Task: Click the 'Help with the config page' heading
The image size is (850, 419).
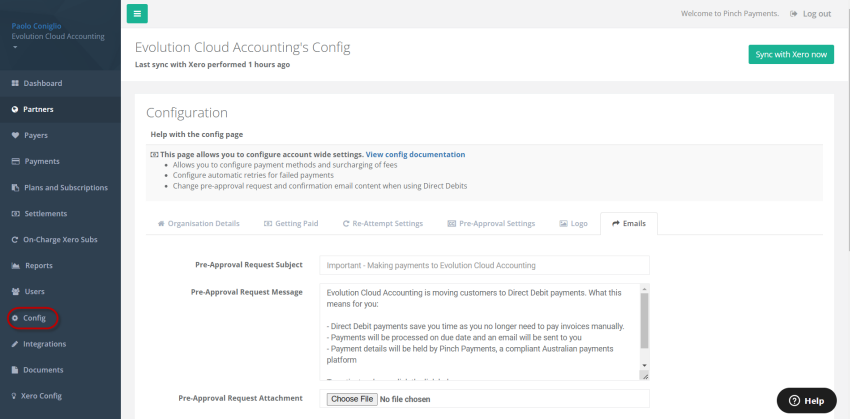Action: point(197,134)
